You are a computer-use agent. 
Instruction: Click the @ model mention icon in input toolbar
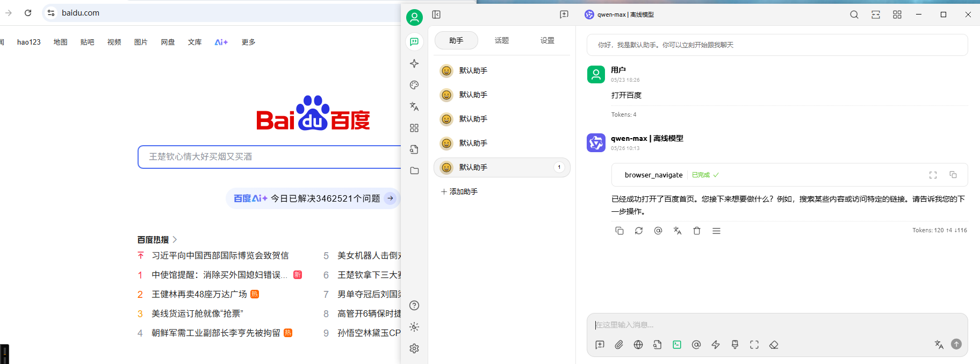696,345
